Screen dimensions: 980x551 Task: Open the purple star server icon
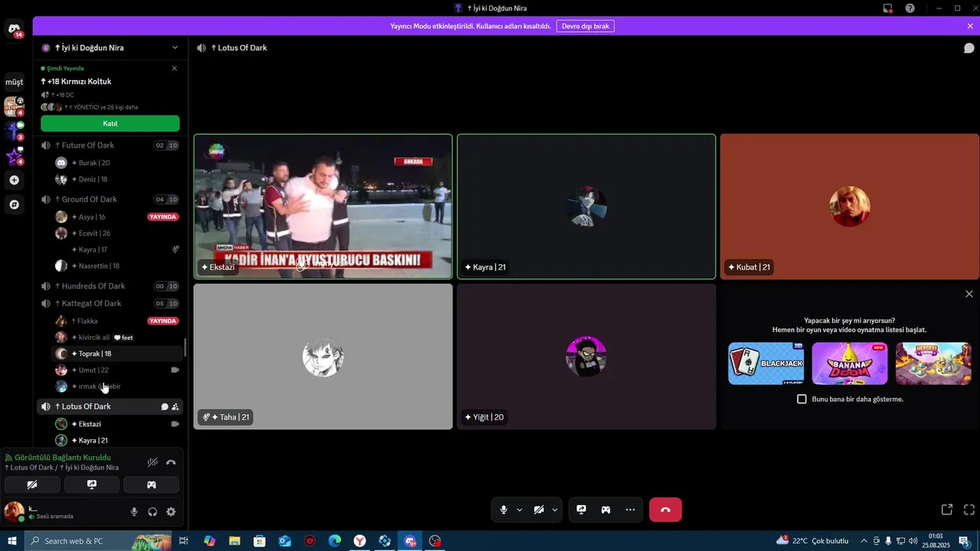pos(14,156)
